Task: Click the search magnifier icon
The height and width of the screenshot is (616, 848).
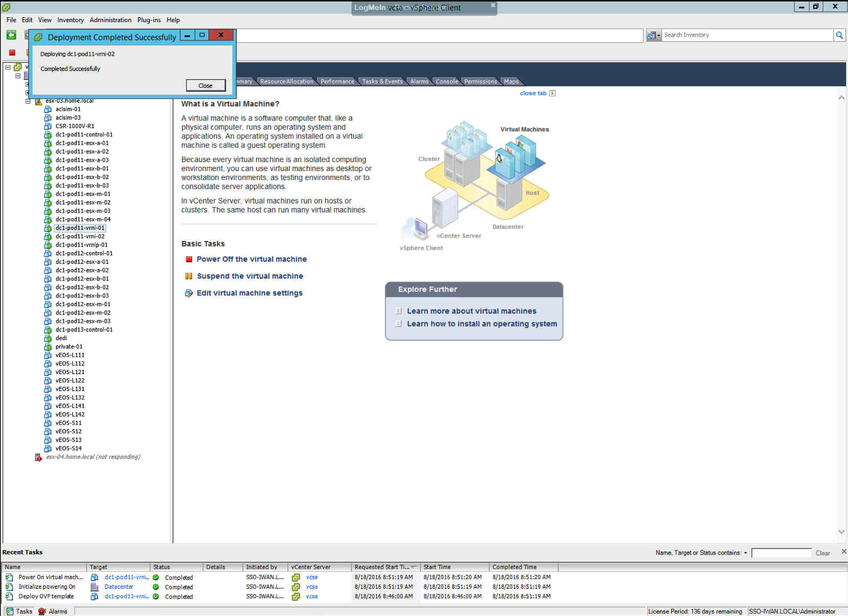Action: click(x=839, y=35)
